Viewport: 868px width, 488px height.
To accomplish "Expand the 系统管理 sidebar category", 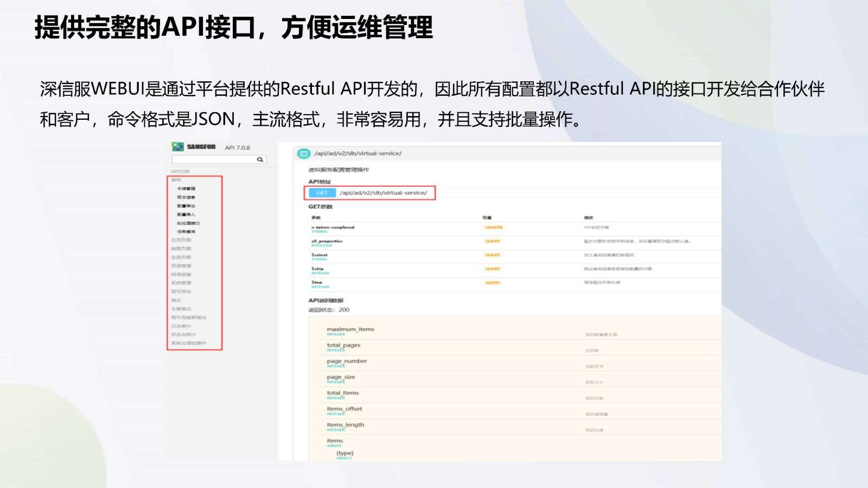I will [x=181, y=283].
